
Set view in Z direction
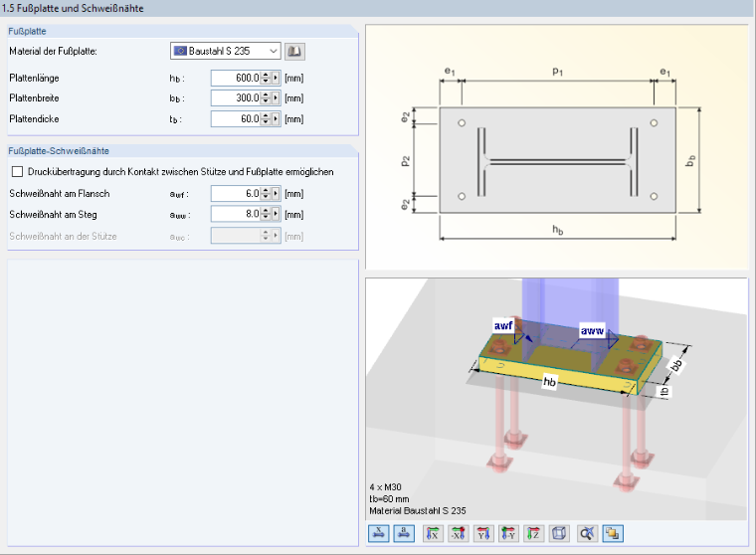click(533, 533)
